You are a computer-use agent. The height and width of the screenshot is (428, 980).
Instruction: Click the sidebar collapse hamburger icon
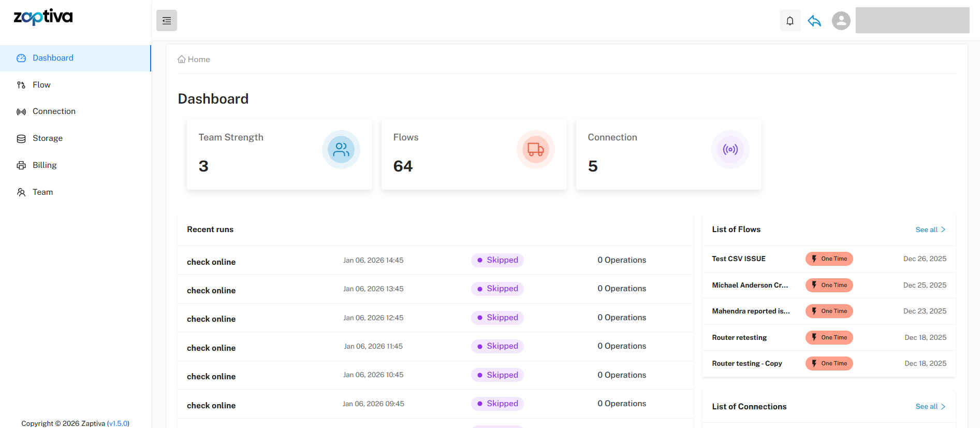tap(167, 21)
